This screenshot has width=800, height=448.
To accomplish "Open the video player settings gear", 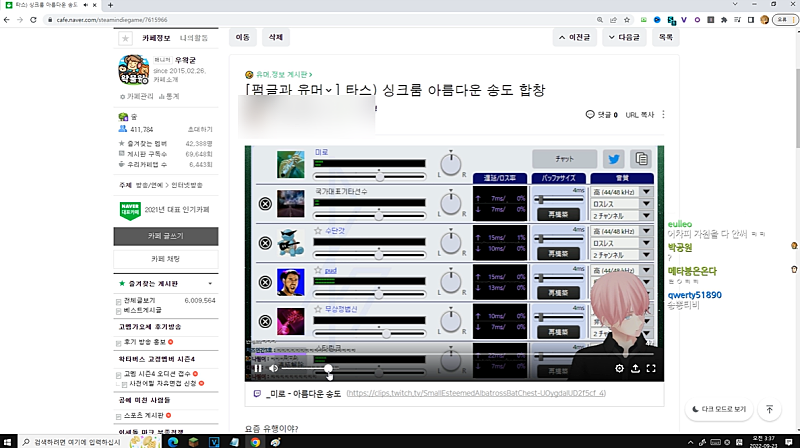I will (x=620, y=368).
